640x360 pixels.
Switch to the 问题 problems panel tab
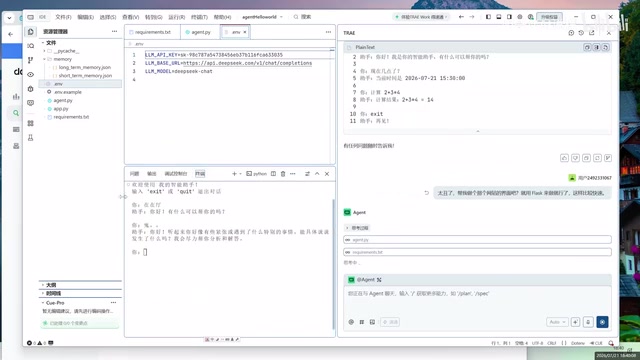(x=134, y=174)
